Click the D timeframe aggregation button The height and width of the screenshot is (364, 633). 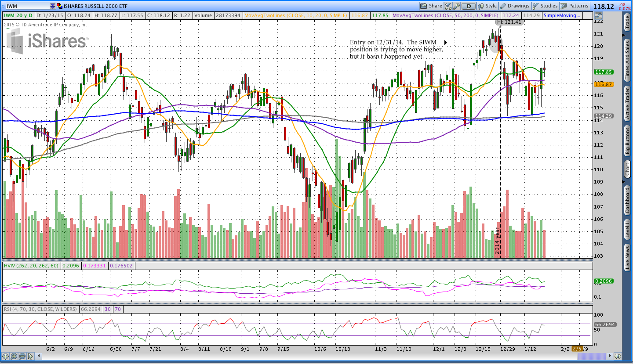click(469, 6)
